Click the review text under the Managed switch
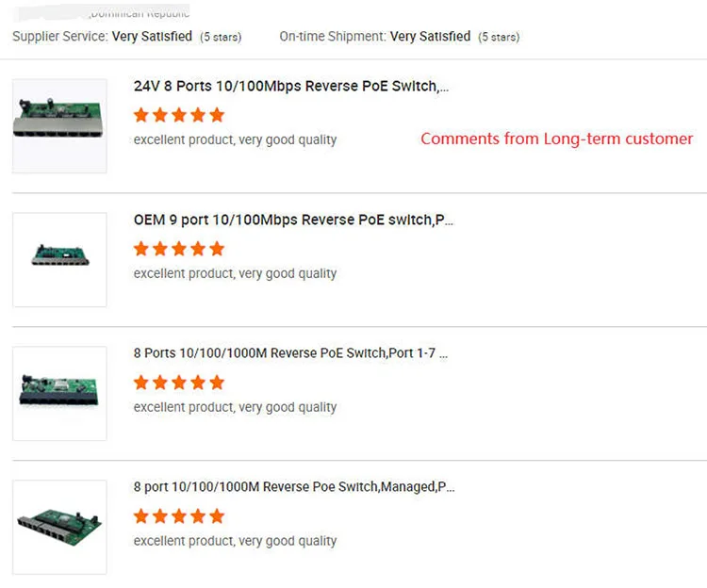This screenshot has width=707, height=588. pyautogui.click(x=235, y=541)
